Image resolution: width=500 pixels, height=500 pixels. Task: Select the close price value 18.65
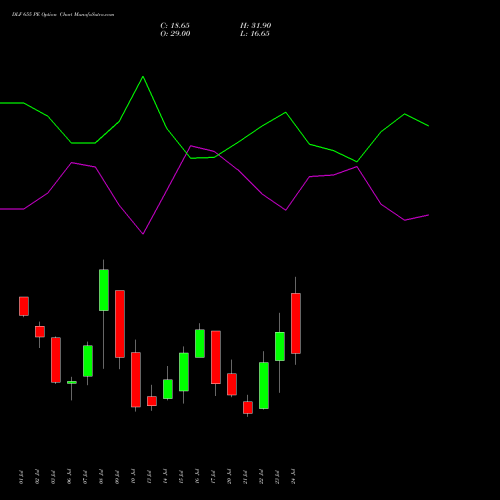(x=180, y=26)
